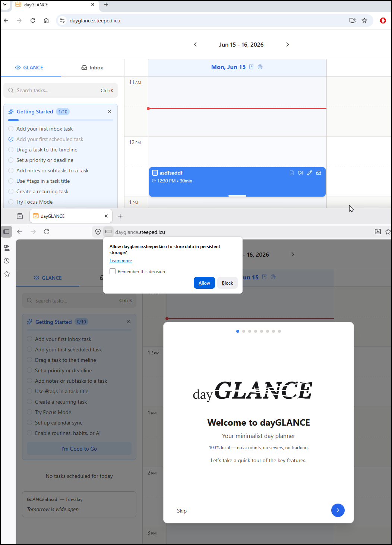Go to previous dates in top window

(x=195, y=44)
